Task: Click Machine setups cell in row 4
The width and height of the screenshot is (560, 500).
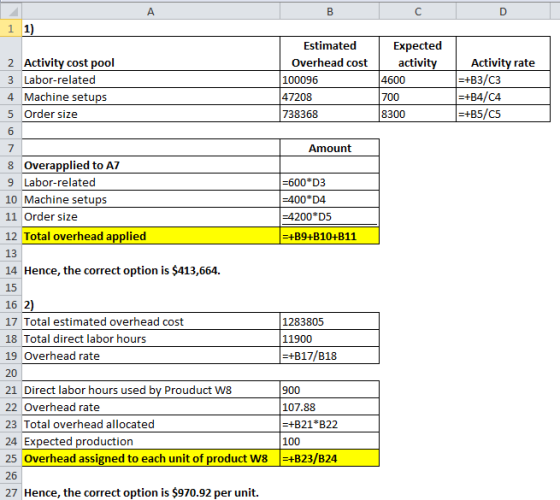Action: click(x=151, y=96)
